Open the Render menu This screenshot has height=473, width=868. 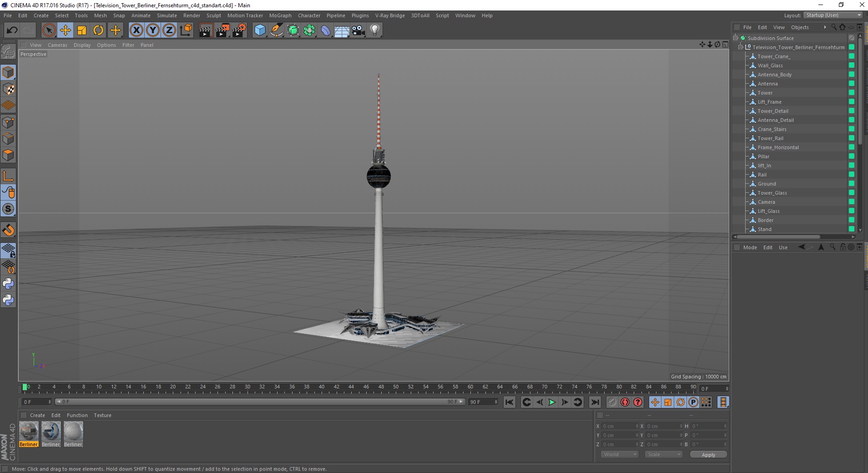click(192, 15)
